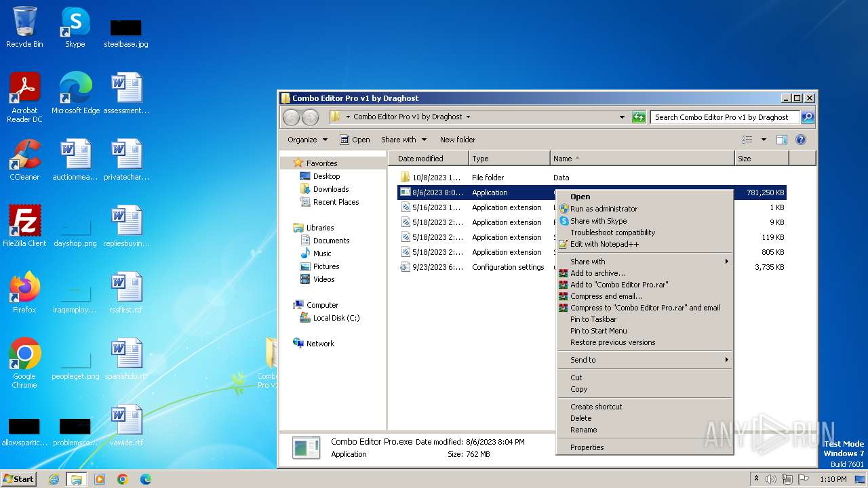
Task: Select the Data file folder row
Action: pos(591,178)
